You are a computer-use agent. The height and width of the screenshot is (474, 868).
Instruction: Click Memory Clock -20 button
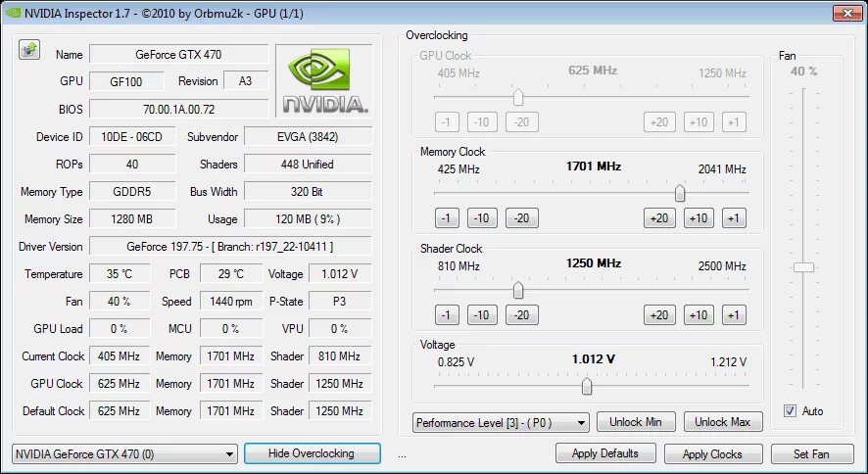521,218
